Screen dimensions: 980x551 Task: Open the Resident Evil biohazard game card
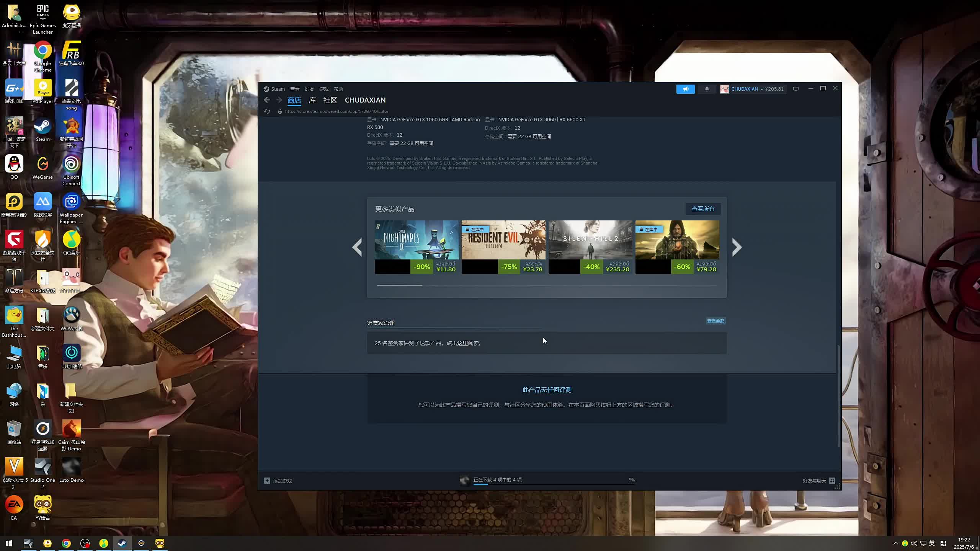[503, 247]
